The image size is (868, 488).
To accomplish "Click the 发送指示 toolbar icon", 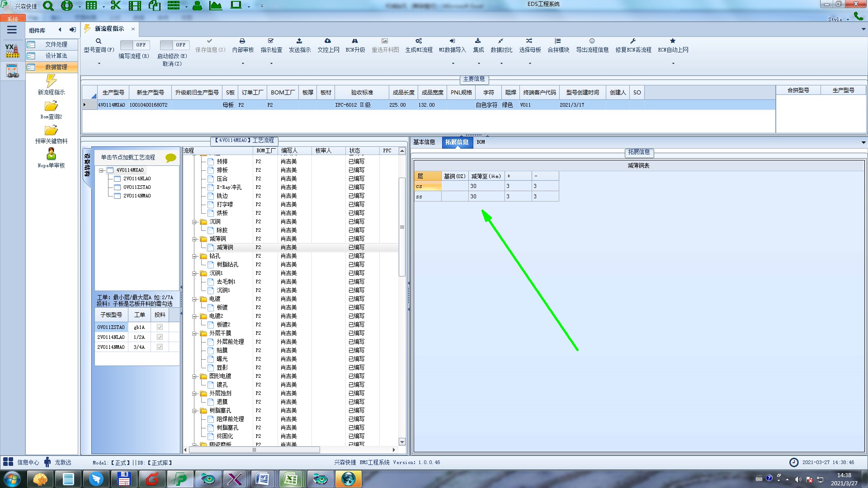I will [299, 41].
